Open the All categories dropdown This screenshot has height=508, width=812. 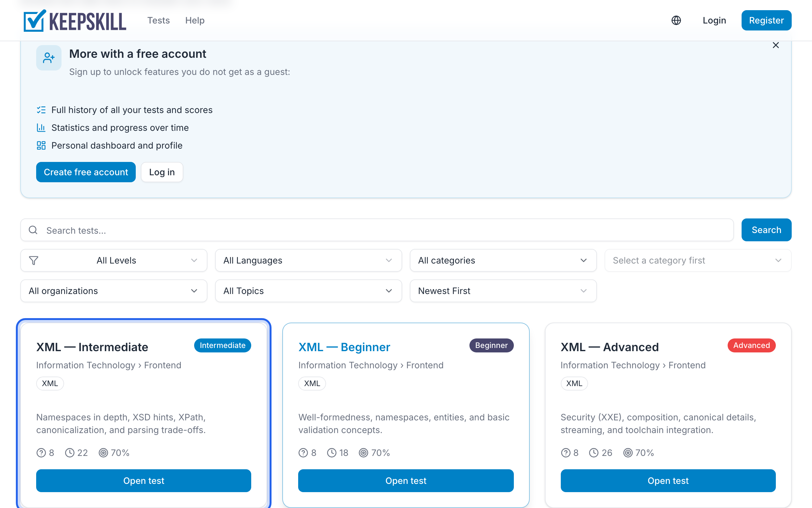click(x=503, y=260)
